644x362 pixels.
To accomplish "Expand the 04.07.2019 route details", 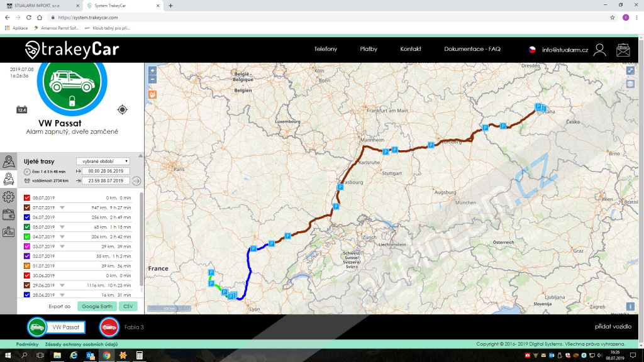I will pos(62,237).
